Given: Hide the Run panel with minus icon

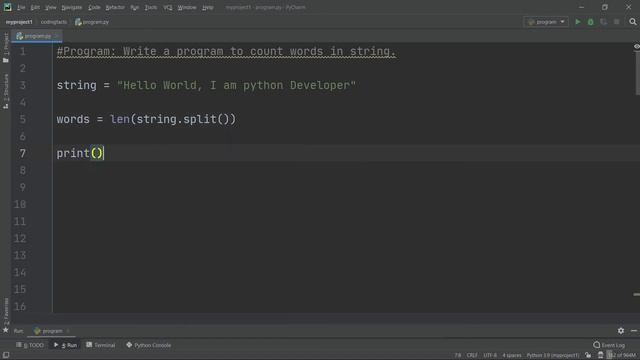Looking at the screenshot, I should [634, 331].
